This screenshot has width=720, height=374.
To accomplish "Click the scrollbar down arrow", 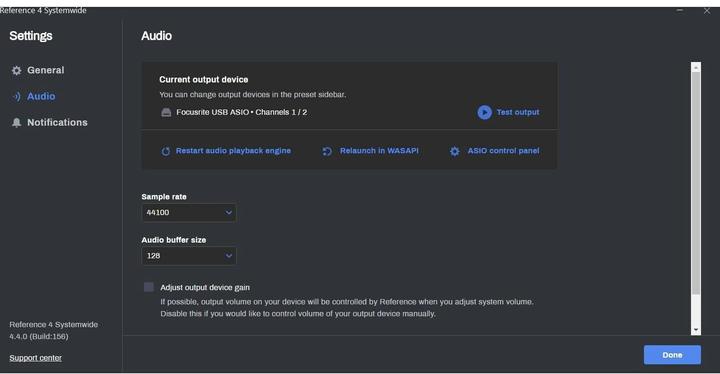I will (696, 330).
